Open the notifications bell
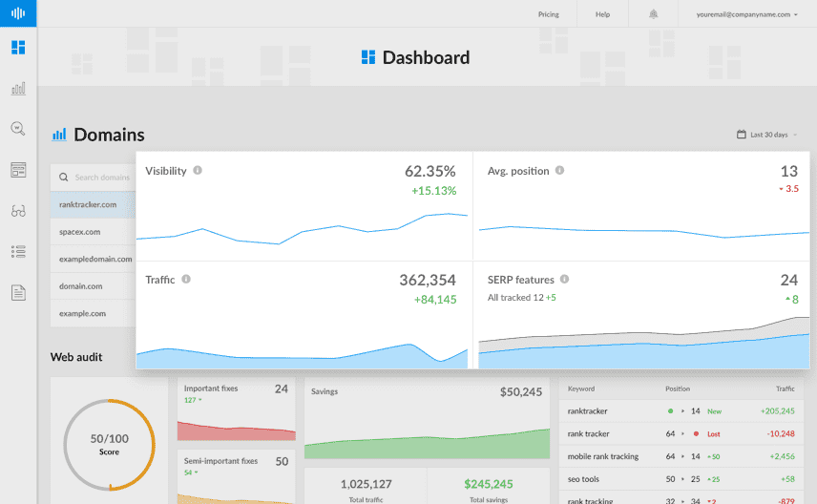 pos(654,14)
